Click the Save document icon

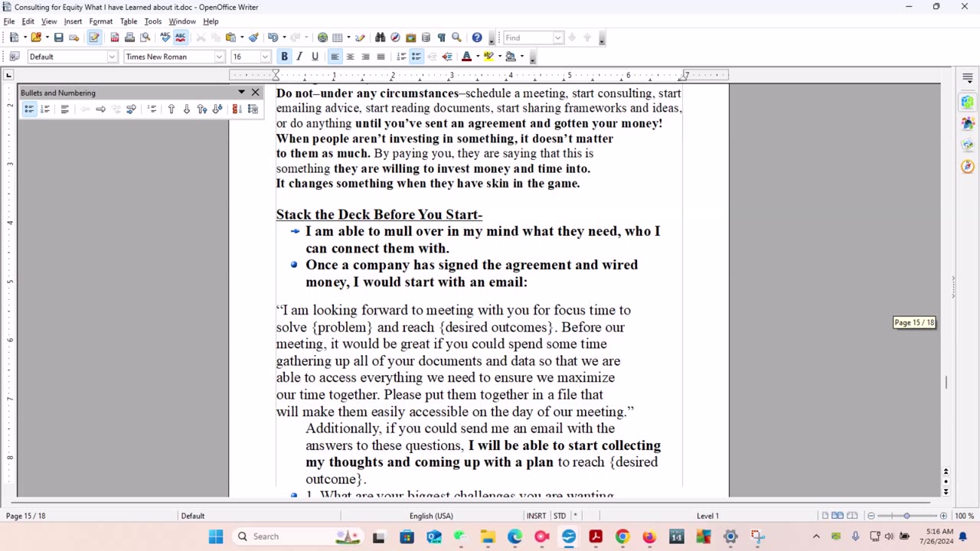[58, 37]
